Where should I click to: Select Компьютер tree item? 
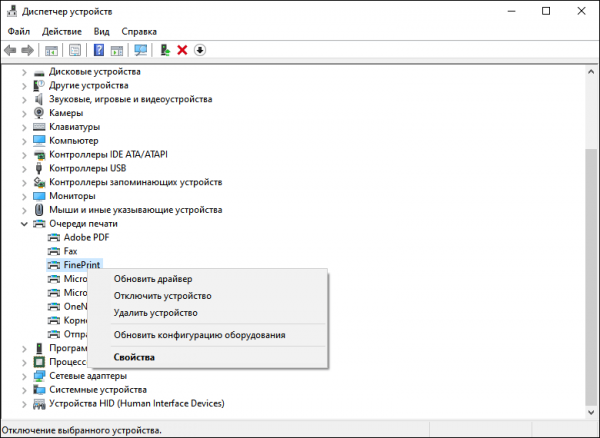tap(73, 141)
